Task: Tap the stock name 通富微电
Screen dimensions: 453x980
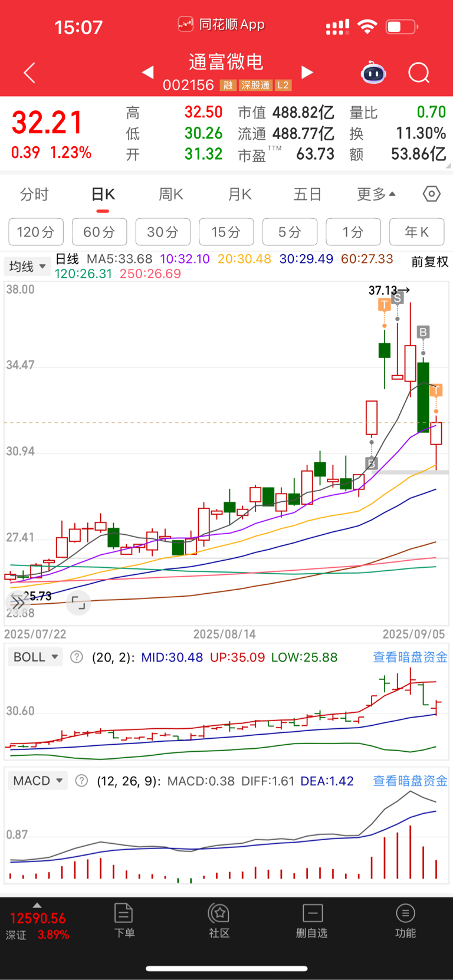Action: pos(226,62)
